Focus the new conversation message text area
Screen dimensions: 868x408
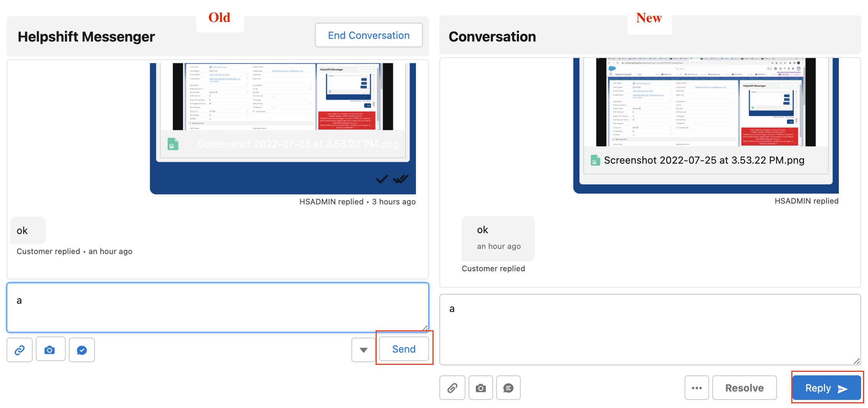tap(649, 329)
